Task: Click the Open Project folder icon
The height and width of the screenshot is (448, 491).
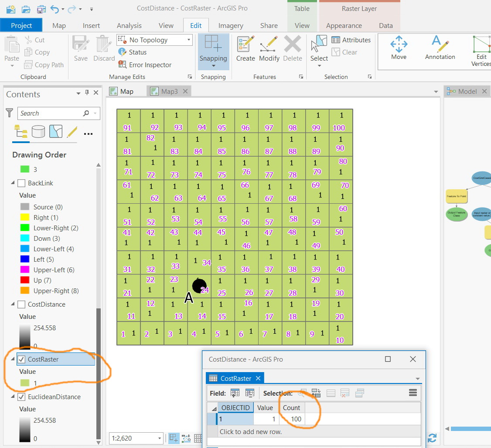Action: pos(26,9)
